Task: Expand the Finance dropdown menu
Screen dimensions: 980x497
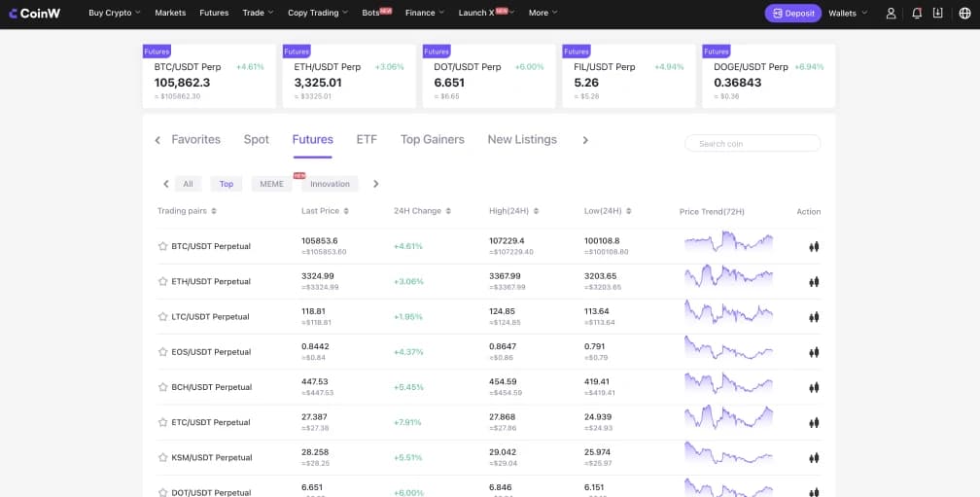Action: pyautogui.click(x=424, y=13)
